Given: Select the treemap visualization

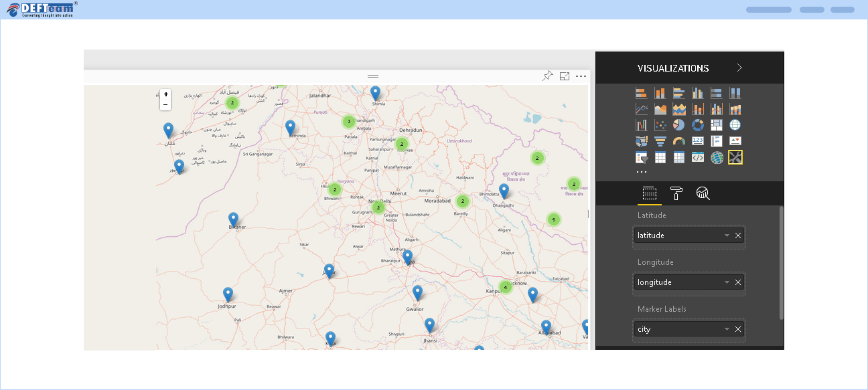Looking at the screenshot, I should coord(716,125).
